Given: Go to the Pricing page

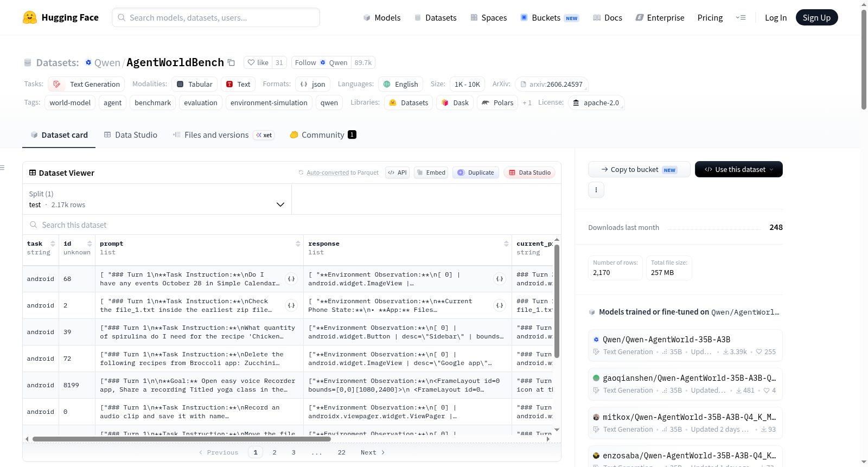Looking at the screenshot, I should point(710,18).
